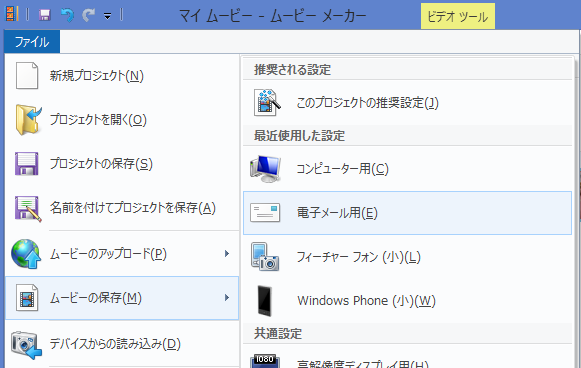Click the redo arrow in the quick access toolbar
The width and height of the screenshot is (581, 368).
point(89,15)
